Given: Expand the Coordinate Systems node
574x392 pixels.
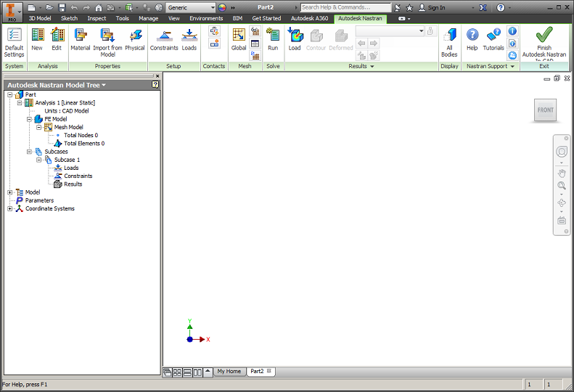Looking at the screenshot, I should pos(10,208).
